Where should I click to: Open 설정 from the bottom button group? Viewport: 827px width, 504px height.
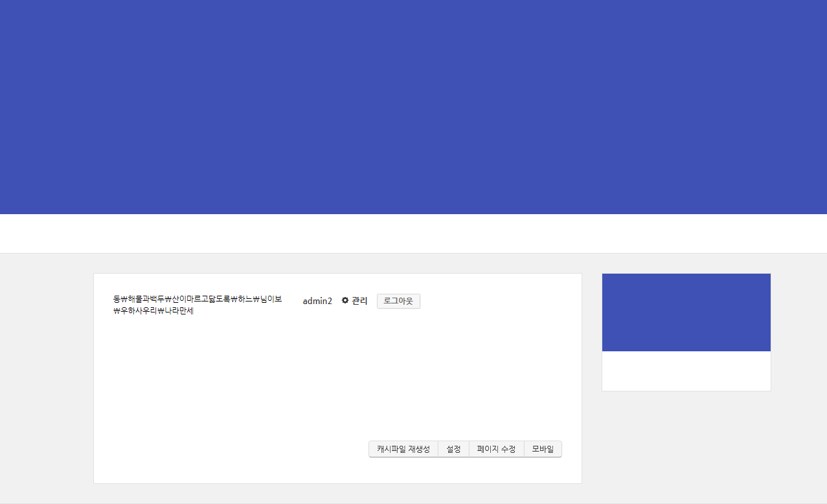click(453, 449)
